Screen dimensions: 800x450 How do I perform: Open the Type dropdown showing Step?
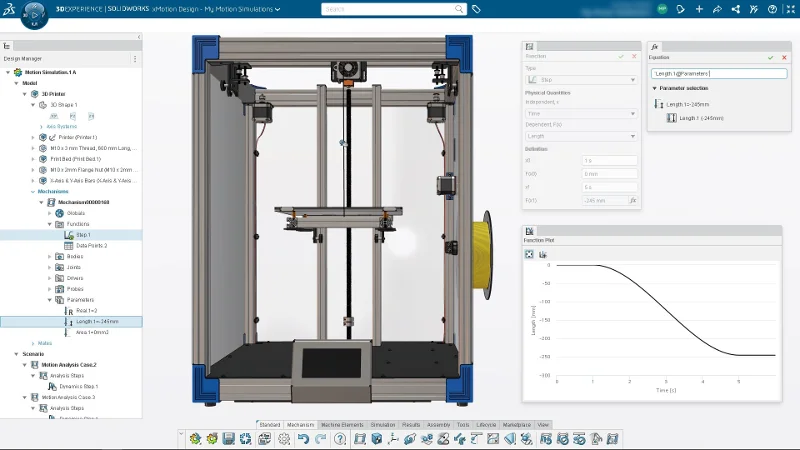coord(581,80)
